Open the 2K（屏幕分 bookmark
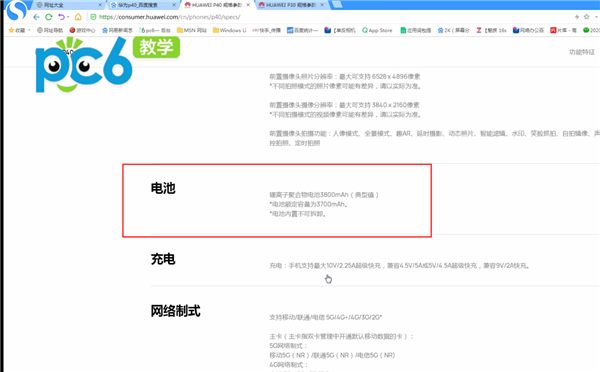The height and width of the screenshot is (372, 600). pyautogui.click(x=453, y=30)
